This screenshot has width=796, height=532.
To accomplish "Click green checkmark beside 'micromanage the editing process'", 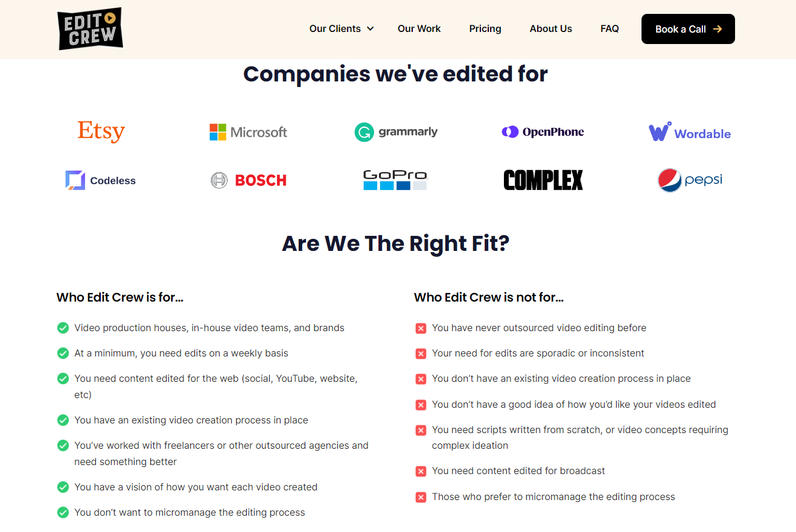I will click(x=63, y=513).
